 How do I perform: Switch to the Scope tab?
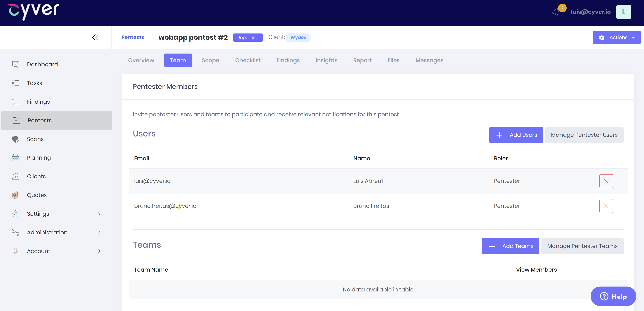(x=210, y=60)
